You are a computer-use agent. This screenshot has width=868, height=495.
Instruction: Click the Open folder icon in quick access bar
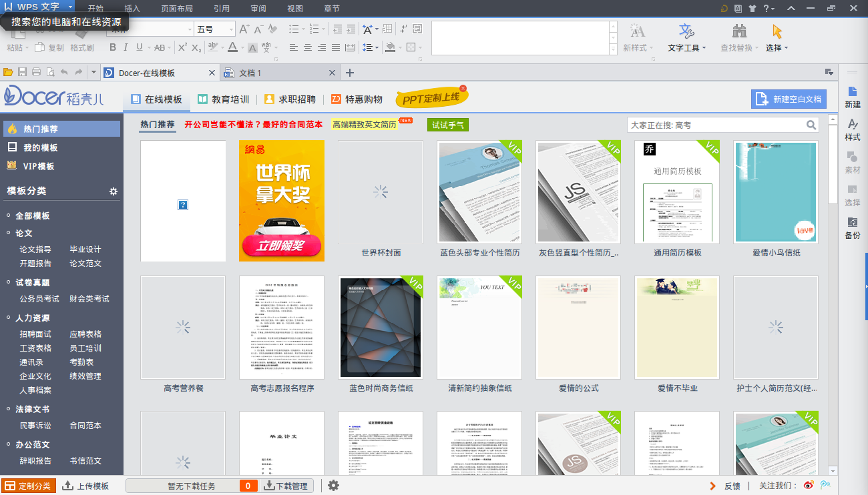(x=8, y=72)
